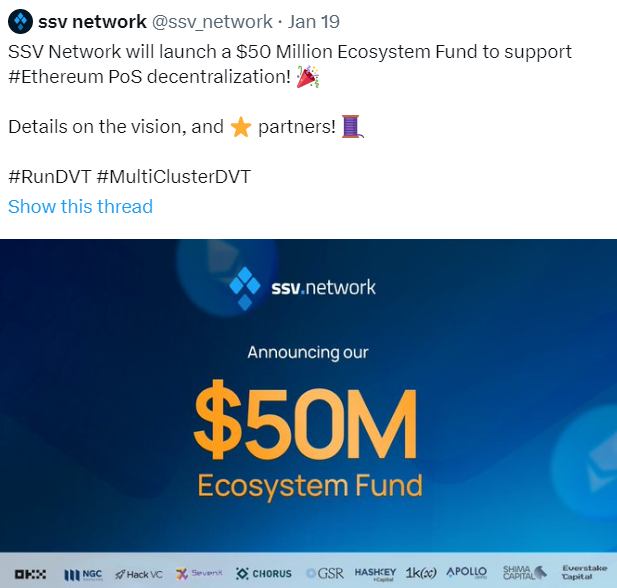Open the @ssv_network handle link
The height and width of the screenshot is (588, 617).
(x=212, y=22)
